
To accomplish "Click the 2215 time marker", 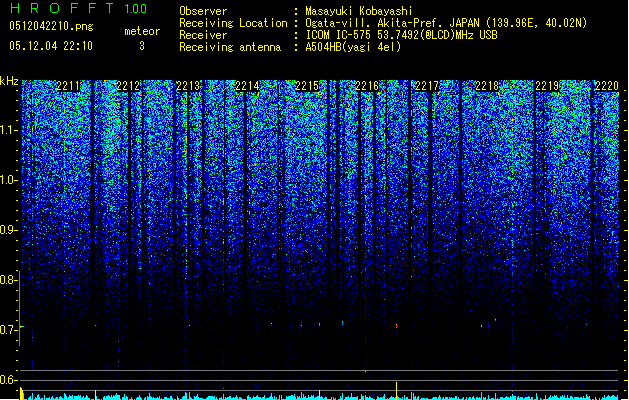I will pyautogui.click(x=307, y=86).
